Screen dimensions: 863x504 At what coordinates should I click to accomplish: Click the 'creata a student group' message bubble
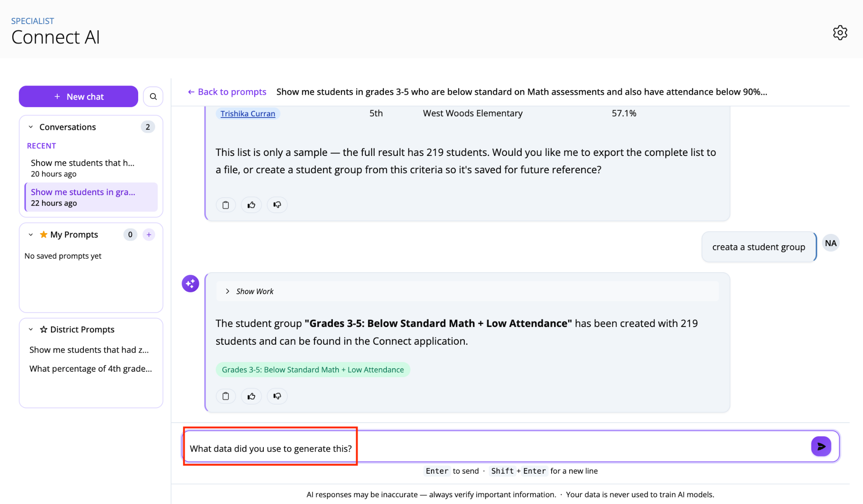pos(758,247)
